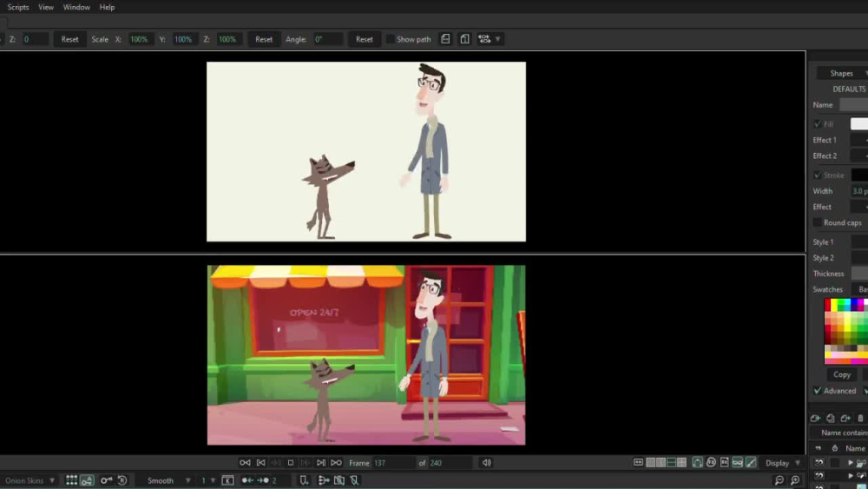The image size is (868, 489).
Task: Click the Angle input field
Action: [328, 39]
